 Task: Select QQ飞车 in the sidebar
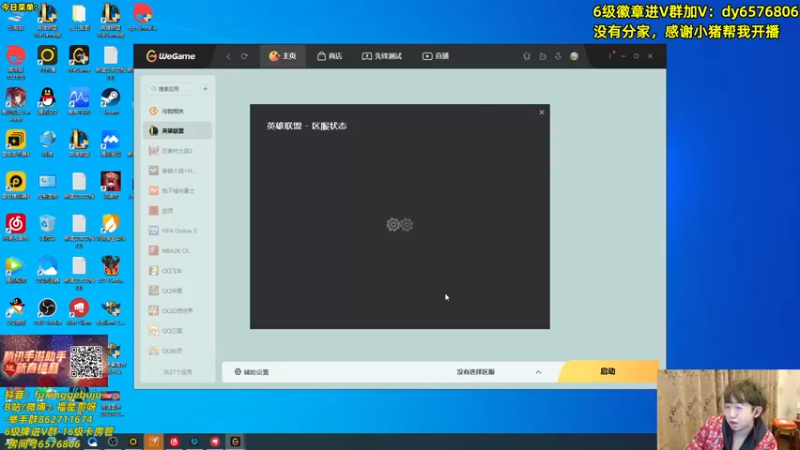click(178, 271)
